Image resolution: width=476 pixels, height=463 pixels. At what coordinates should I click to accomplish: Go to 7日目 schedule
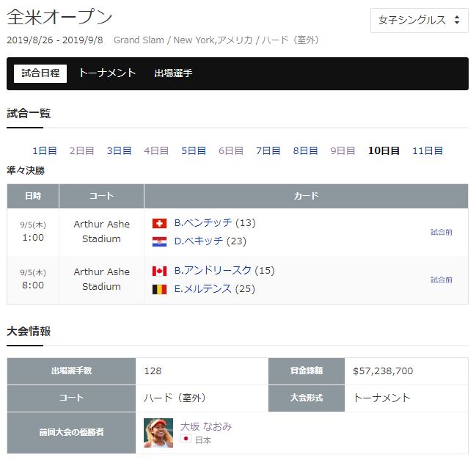coord(268,150)
